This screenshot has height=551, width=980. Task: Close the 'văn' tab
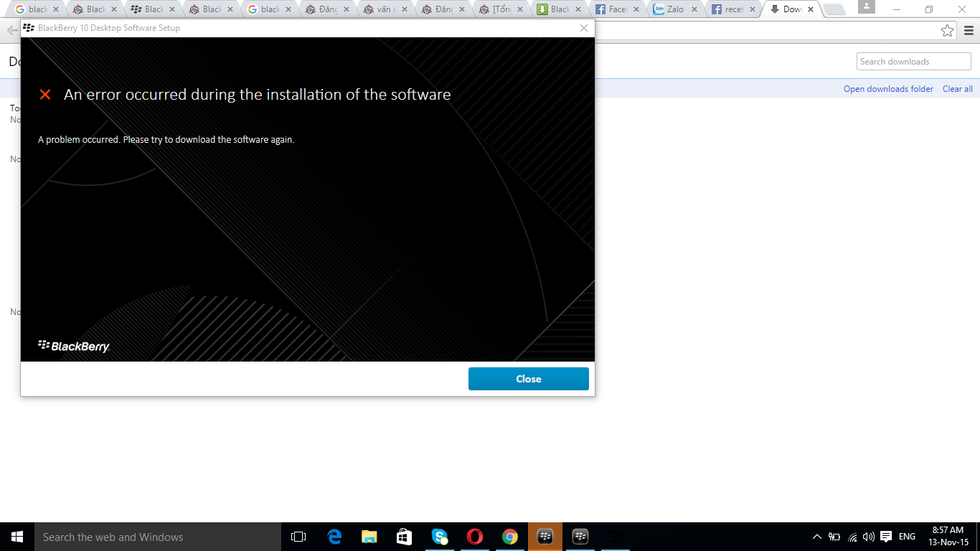coord(404,9)
